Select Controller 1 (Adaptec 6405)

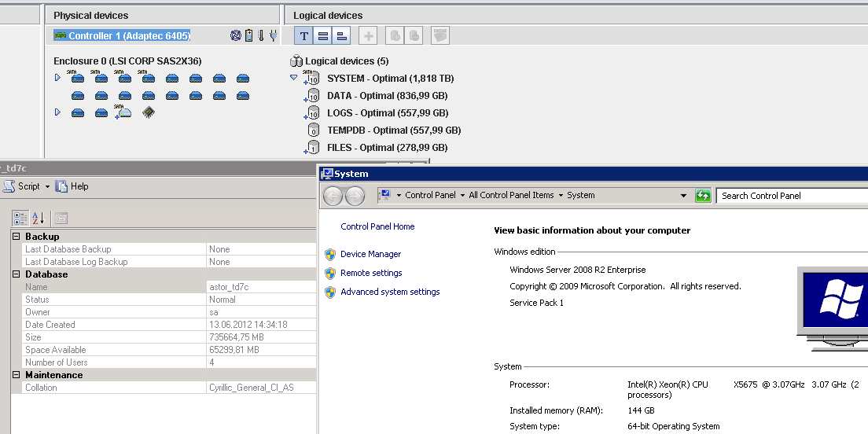point(122,35)
